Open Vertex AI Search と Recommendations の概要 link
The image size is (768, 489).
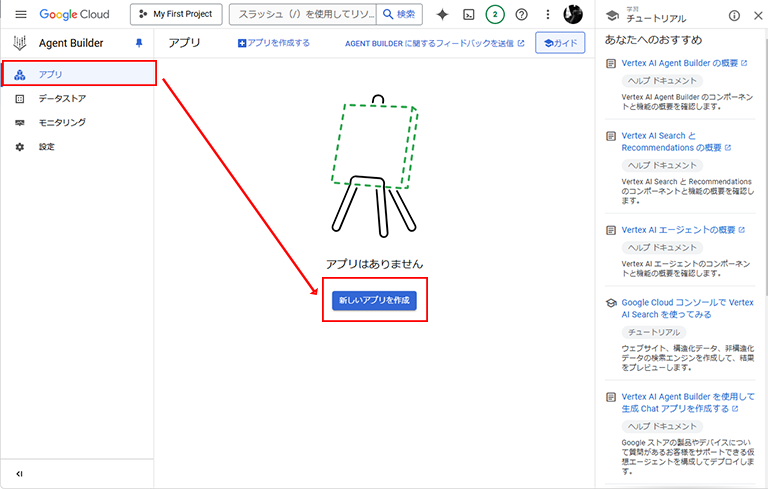pos(676,142)
